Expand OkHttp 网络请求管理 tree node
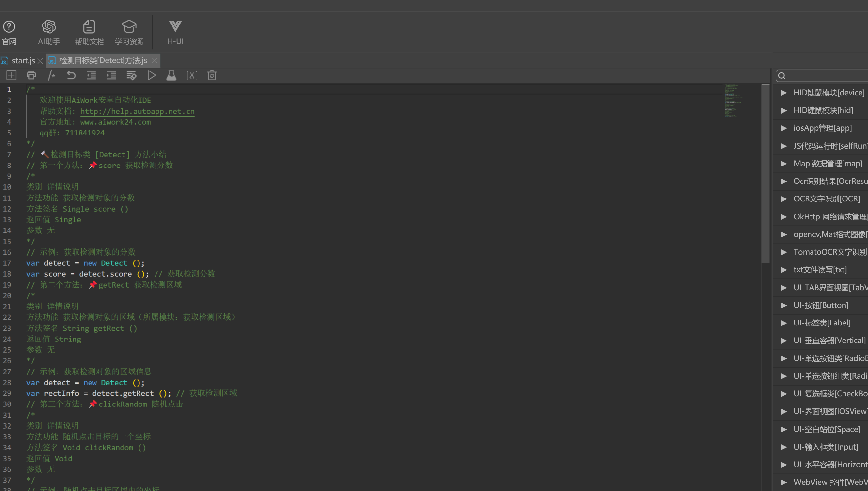Screen dimensions: 868x491 click(784, 217)
